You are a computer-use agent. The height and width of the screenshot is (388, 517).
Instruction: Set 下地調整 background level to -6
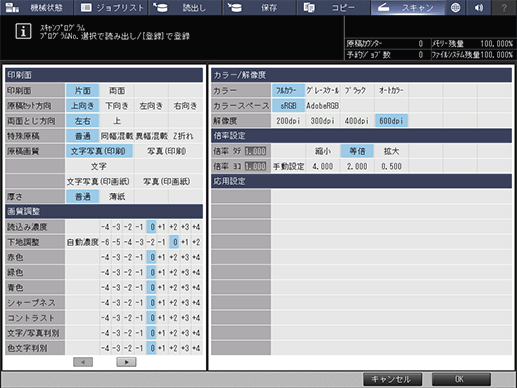pyautogui.click(x=105, y=242)
